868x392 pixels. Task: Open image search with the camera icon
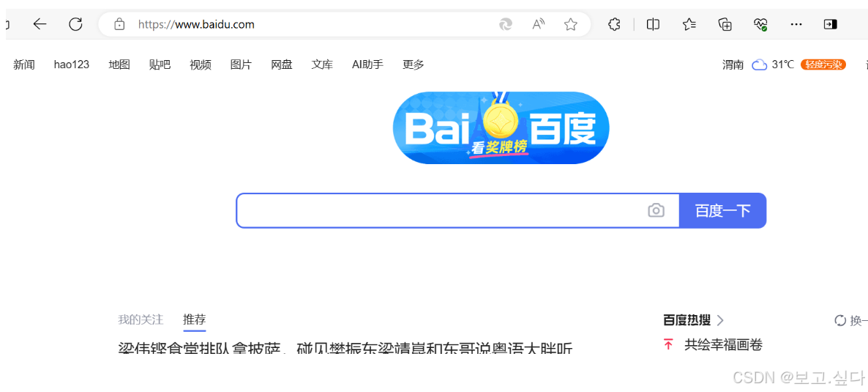click(656, 210)
